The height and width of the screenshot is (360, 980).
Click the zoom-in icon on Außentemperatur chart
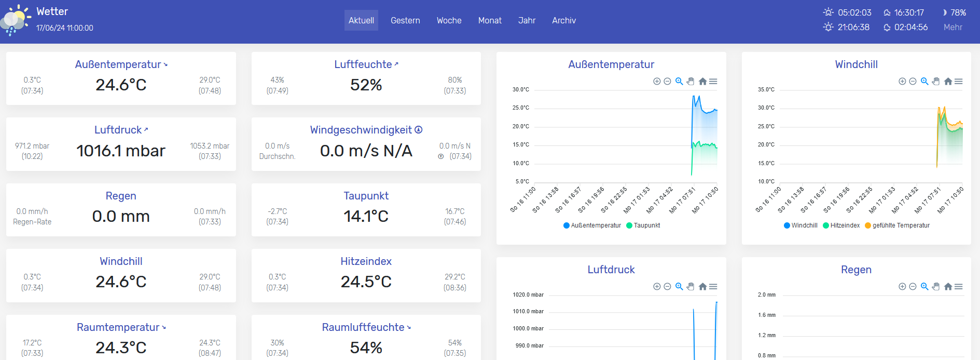pyautogui.click(x=657, y=82)
